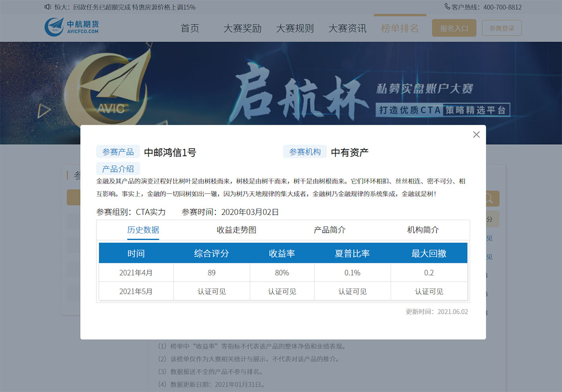Click the 最大回撤 column header

[429, 253]
